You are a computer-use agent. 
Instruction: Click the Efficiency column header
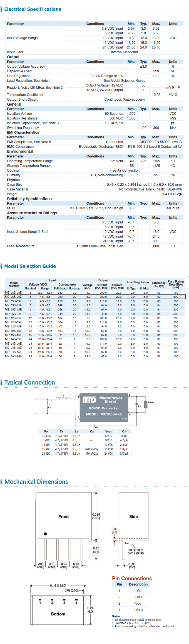click(159, 284)
